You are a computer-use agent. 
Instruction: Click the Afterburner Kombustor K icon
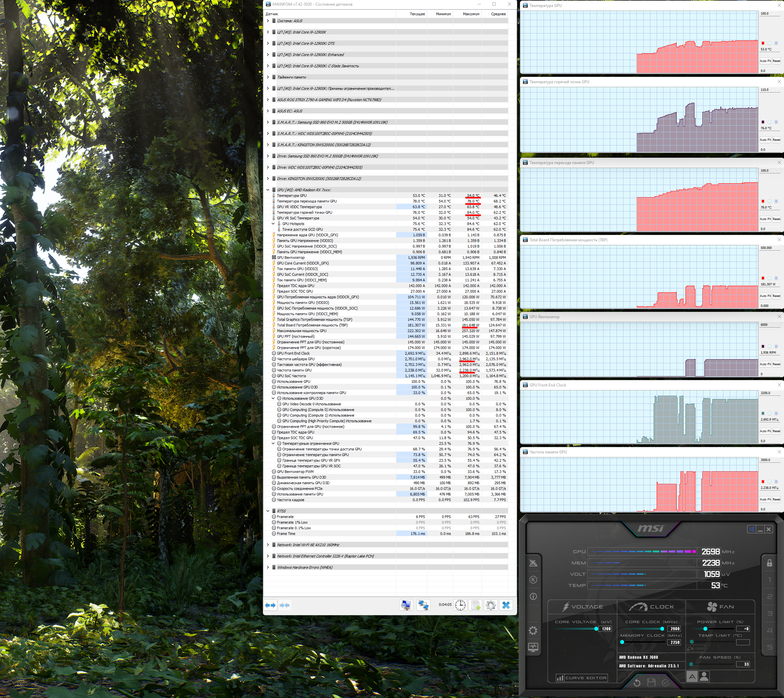pos(533,579)
